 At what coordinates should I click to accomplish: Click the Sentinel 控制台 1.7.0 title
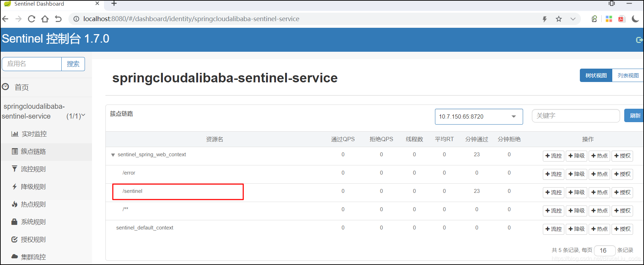56,39
